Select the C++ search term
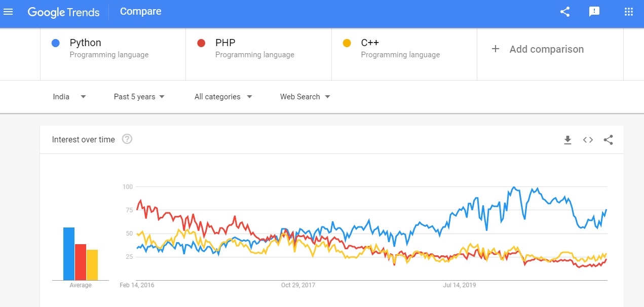The image size is (644, 307). [370, 43]
